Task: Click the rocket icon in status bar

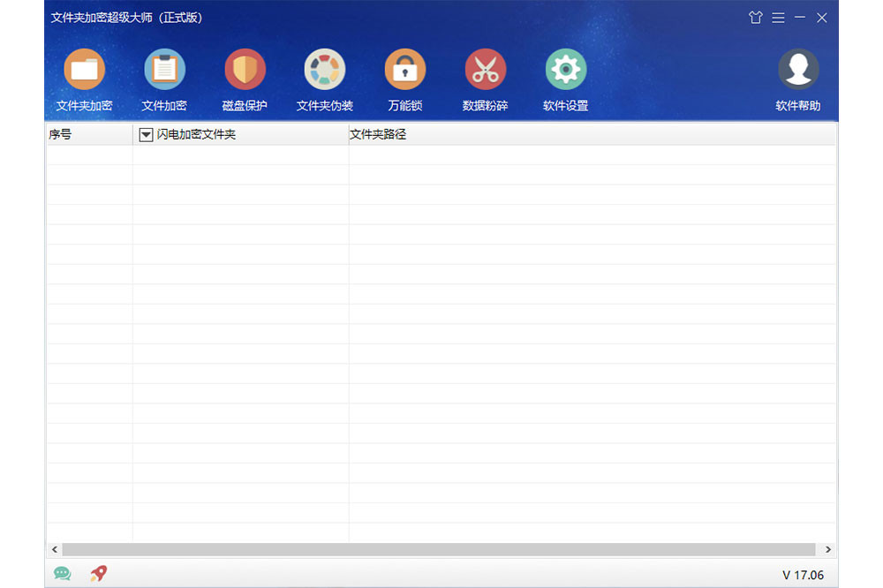Action: click(x=98, y=574)
